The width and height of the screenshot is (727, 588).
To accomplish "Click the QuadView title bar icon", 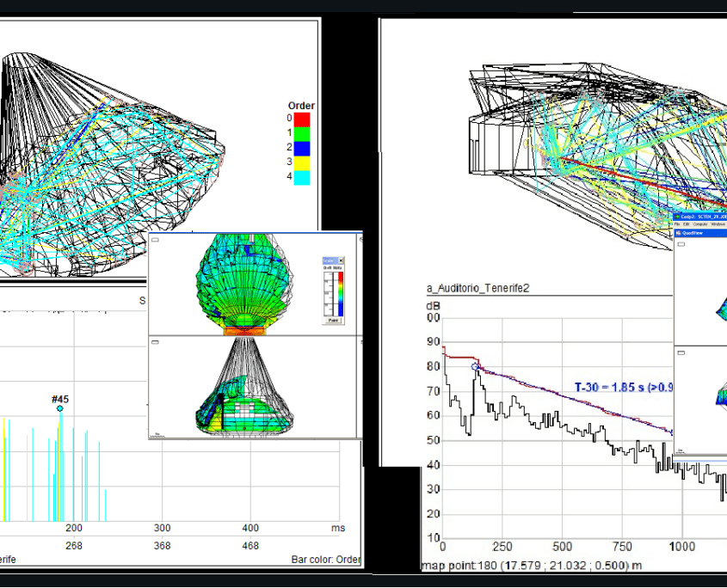I will click(x=678, y=233).
